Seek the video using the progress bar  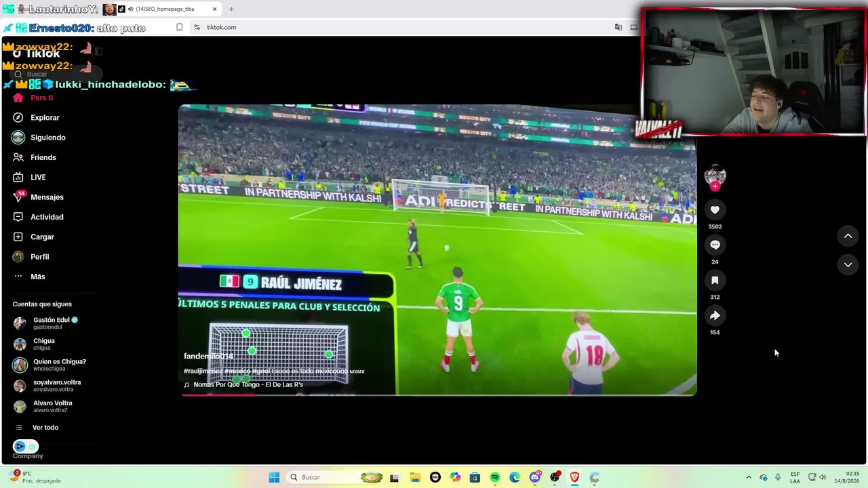pyautogui.click(x=437, y=394)
